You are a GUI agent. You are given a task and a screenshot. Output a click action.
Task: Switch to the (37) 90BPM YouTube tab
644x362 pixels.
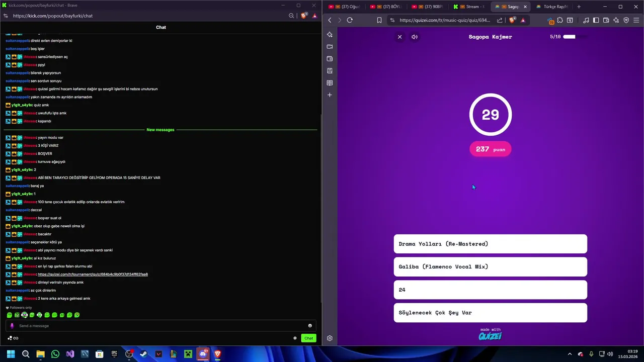[x=428, y=7]
